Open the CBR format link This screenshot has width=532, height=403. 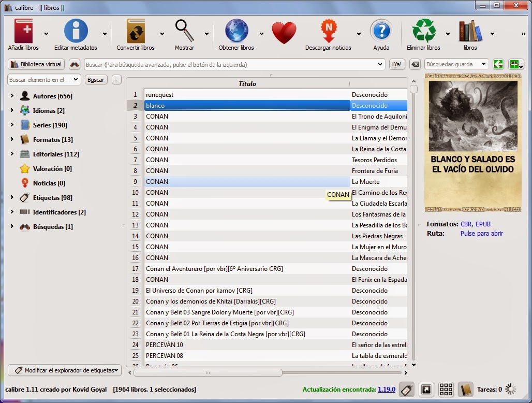click(466, 224)
